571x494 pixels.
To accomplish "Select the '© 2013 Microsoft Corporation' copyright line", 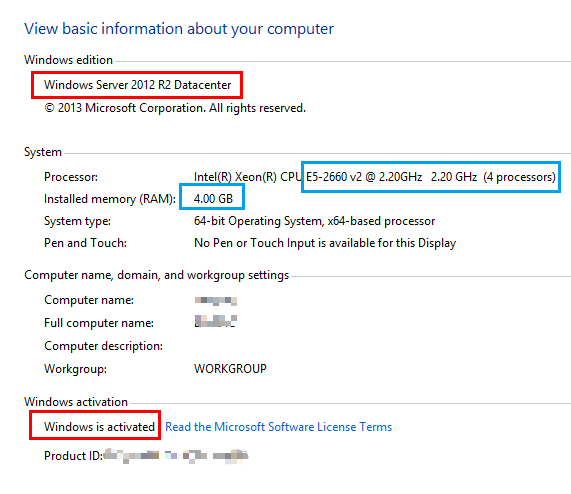I will tap(175, 108).
